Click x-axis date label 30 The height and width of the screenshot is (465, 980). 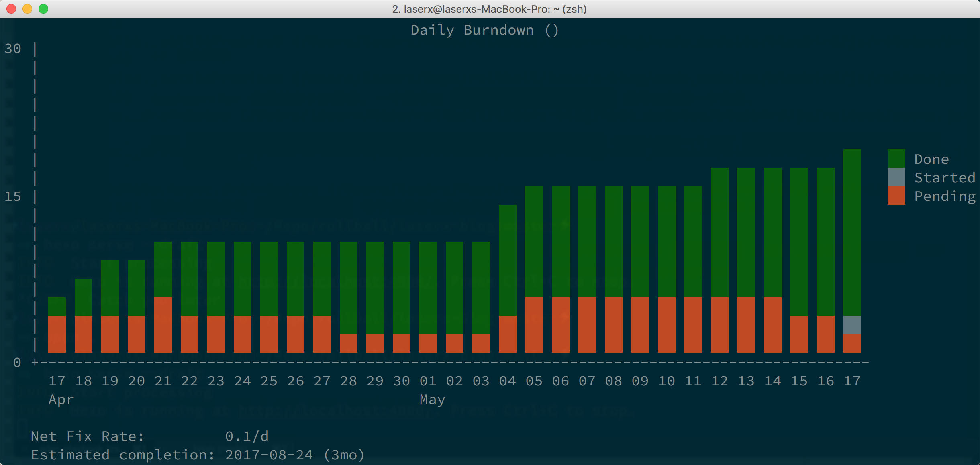(402, 381)
